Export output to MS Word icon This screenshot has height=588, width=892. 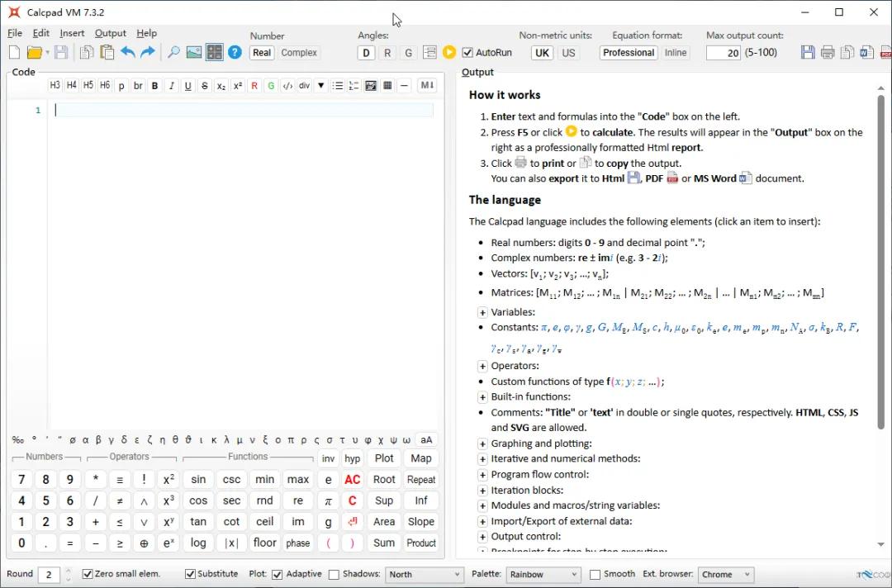click(x=866, y=52)
